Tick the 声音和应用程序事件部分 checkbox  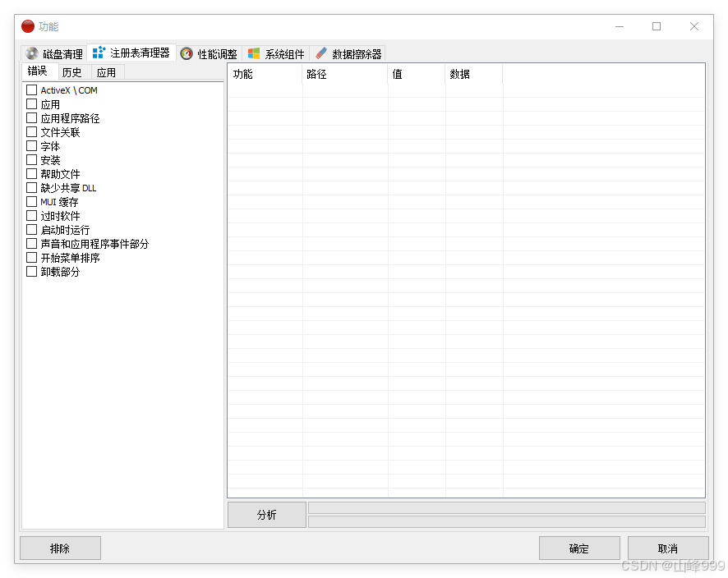(x=31, y=243)
